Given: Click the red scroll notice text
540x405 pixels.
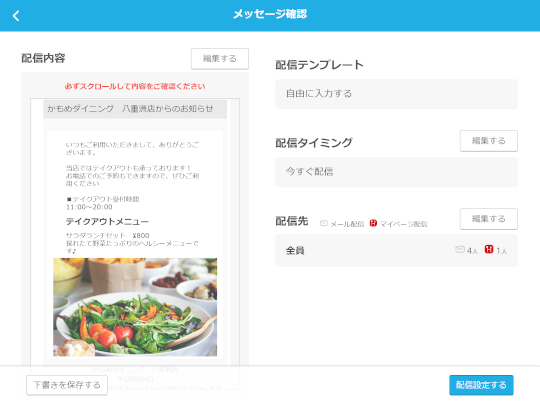Looking at the screenshot, I should [135, 86].
